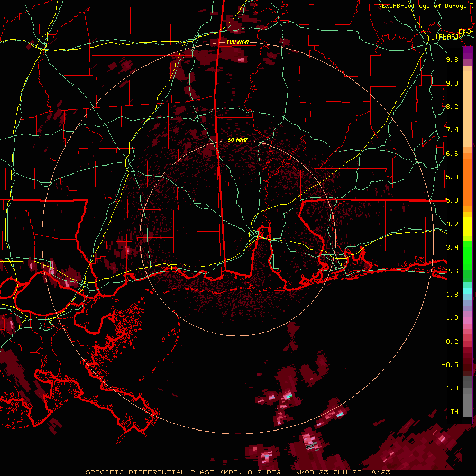Click the "TH" label on the color scale
Image resolution: width=476 pixels, height=476 pixels.
tap(454, 412)
